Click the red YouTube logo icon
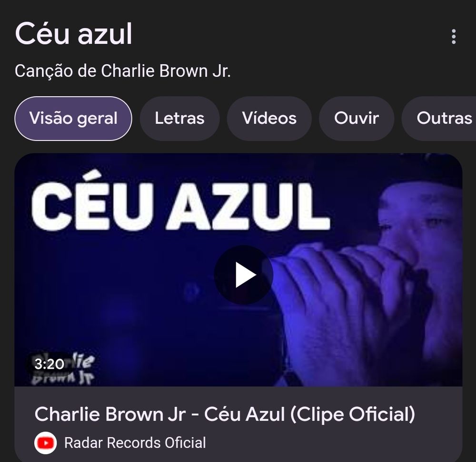Screen dimensions: 476x462 (x=46, y=443)
